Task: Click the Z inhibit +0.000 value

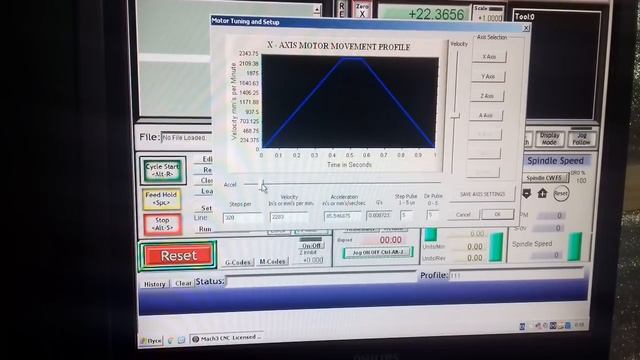Action: (311, 260)
